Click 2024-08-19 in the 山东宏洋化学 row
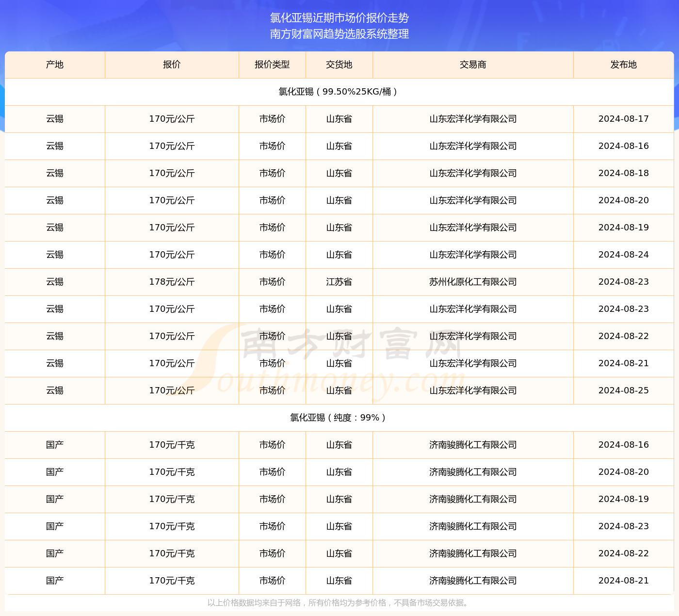Viewport: 679px width, 616px height. (624, 227)
